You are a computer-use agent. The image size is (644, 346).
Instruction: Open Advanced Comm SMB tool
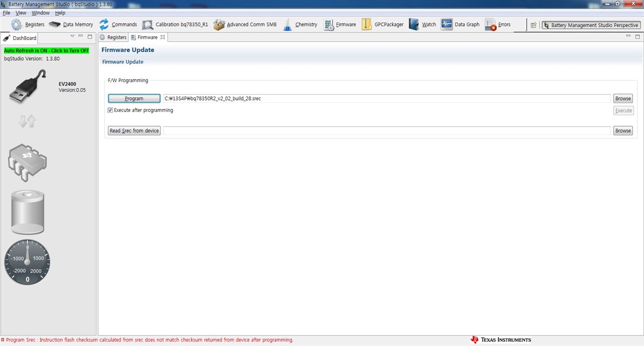point(245,25)
